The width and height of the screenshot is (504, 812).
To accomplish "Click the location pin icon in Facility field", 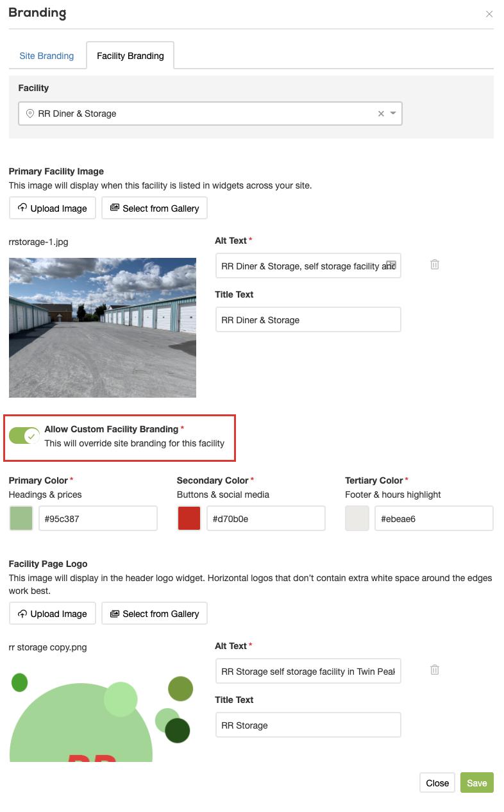I will [x=29, y=114].
